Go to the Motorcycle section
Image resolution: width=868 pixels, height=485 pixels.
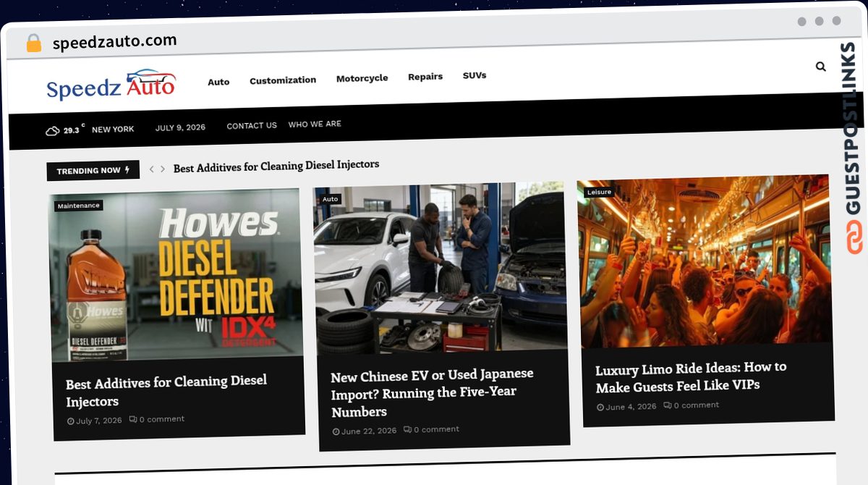coord(362,78)
